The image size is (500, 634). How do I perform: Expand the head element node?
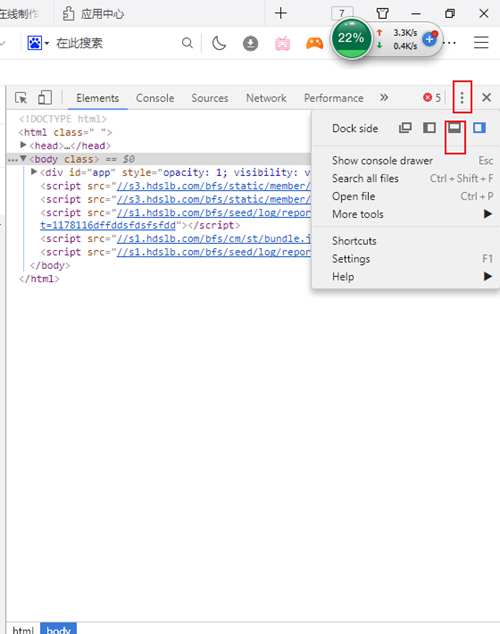pos(23,145)
